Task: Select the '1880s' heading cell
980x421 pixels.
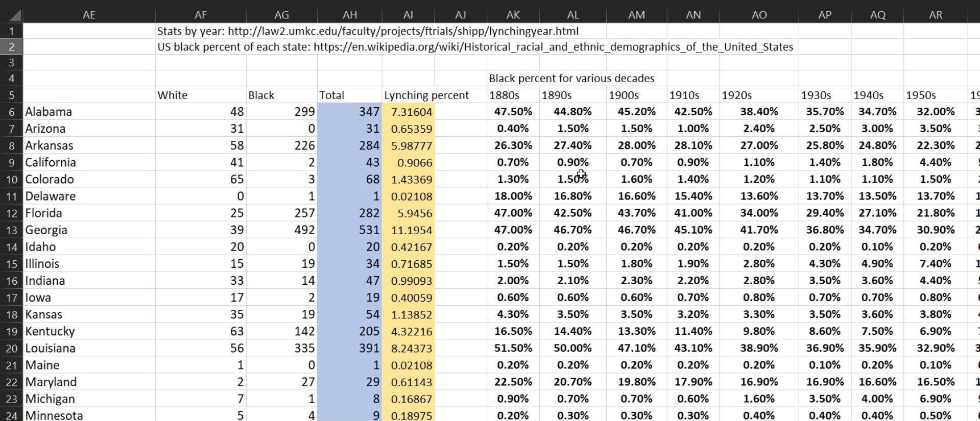Action: pos(513,95)
